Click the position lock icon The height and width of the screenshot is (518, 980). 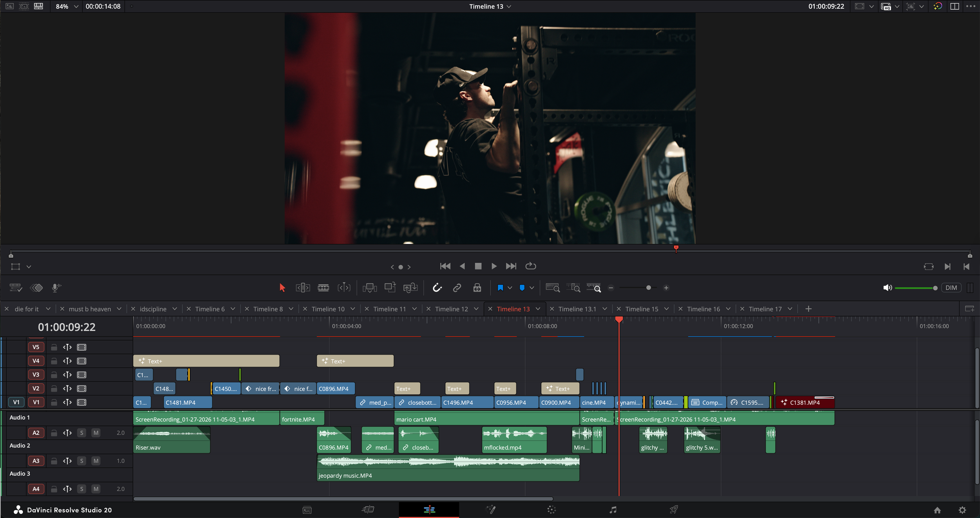[477, 288]
